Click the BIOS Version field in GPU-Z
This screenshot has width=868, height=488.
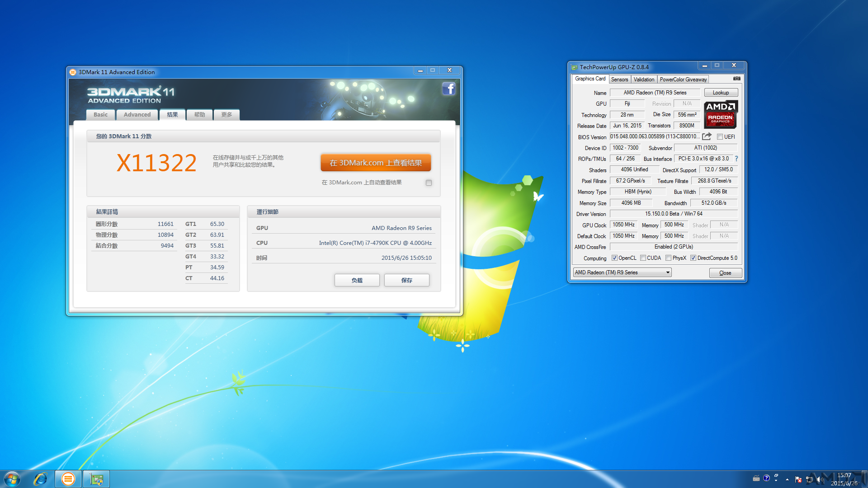point(655,136)
